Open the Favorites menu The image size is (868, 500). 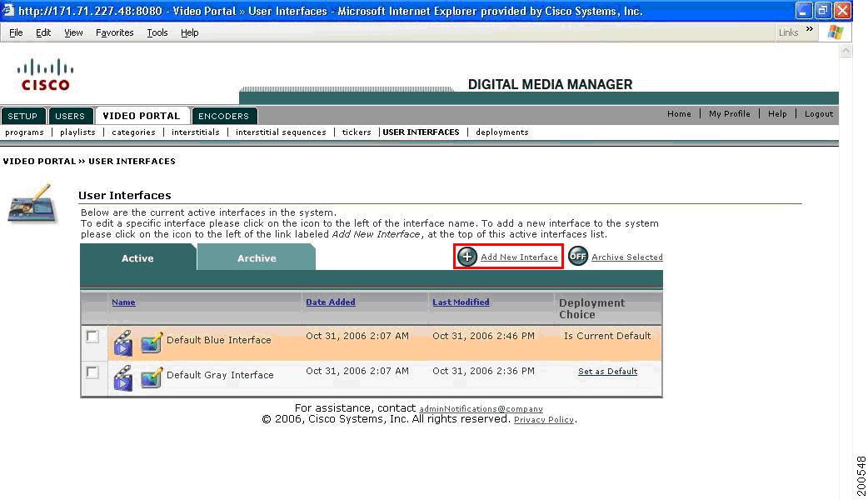click(115, 32)
